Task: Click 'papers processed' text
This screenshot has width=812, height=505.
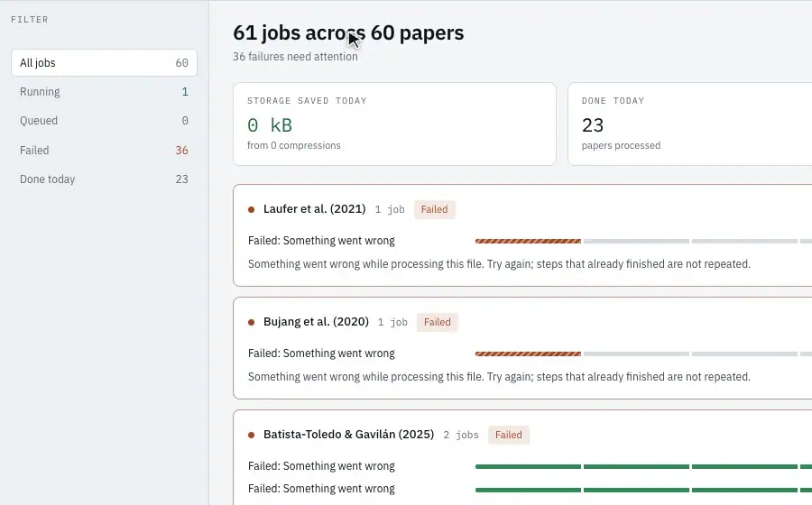Action: click(x=621, y=145)
